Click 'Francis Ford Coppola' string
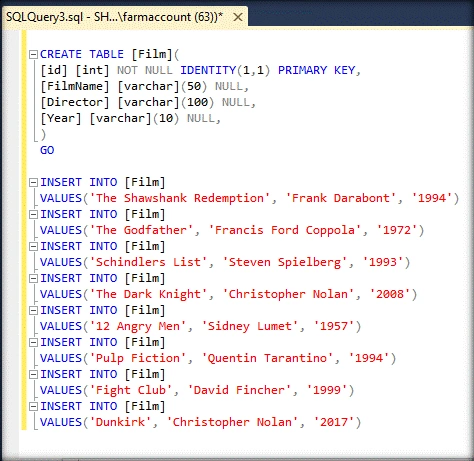Screen dimensions: 474x461 [x=285, y=230]
